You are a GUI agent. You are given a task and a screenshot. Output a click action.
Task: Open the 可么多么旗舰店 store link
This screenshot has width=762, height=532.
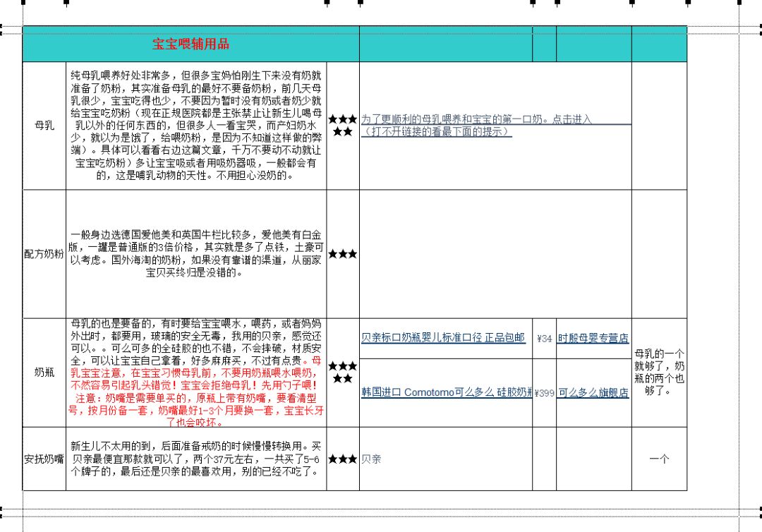click(593, 392)
